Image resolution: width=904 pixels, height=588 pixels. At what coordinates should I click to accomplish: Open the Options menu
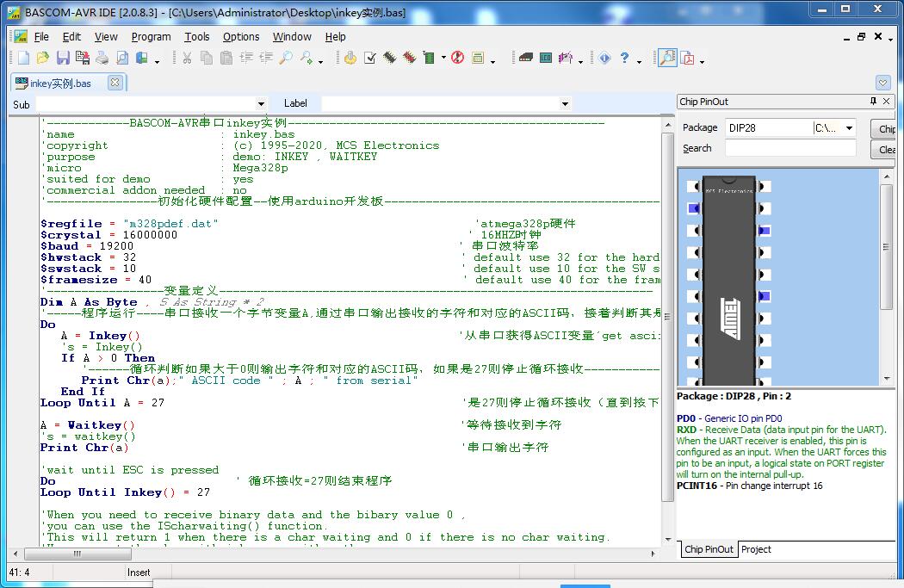241,37
